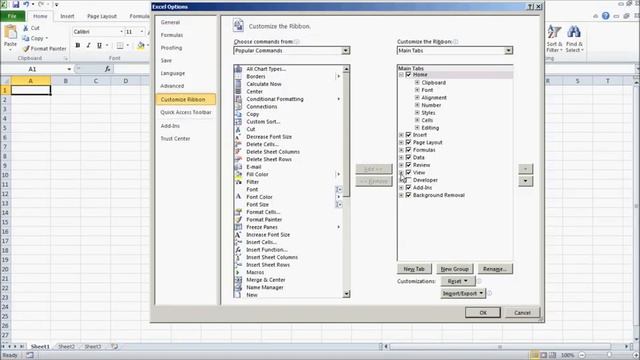Uncheck the Background Removal checkbox
Viewport: 640px width, 360px height.
click(x=408, y=195)
